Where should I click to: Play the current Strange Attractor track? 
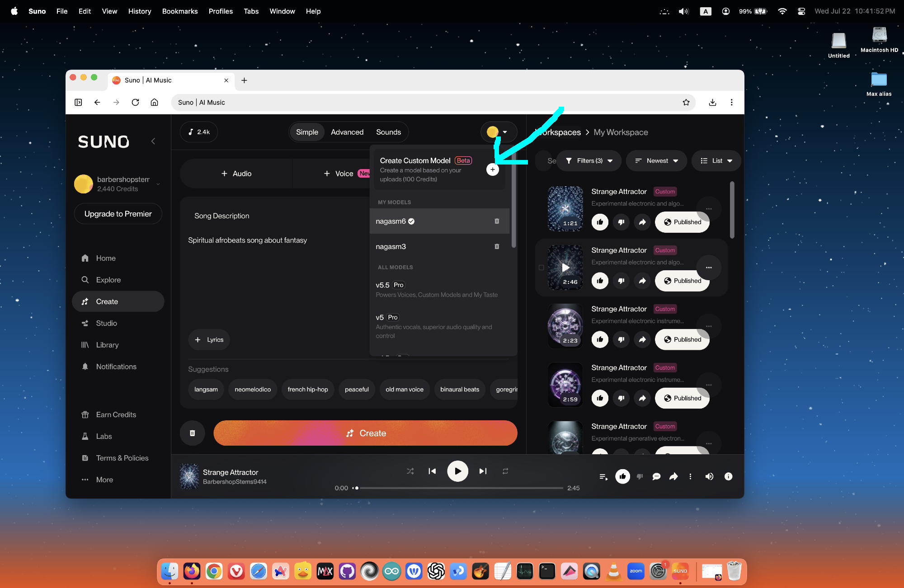coord(457,471)
